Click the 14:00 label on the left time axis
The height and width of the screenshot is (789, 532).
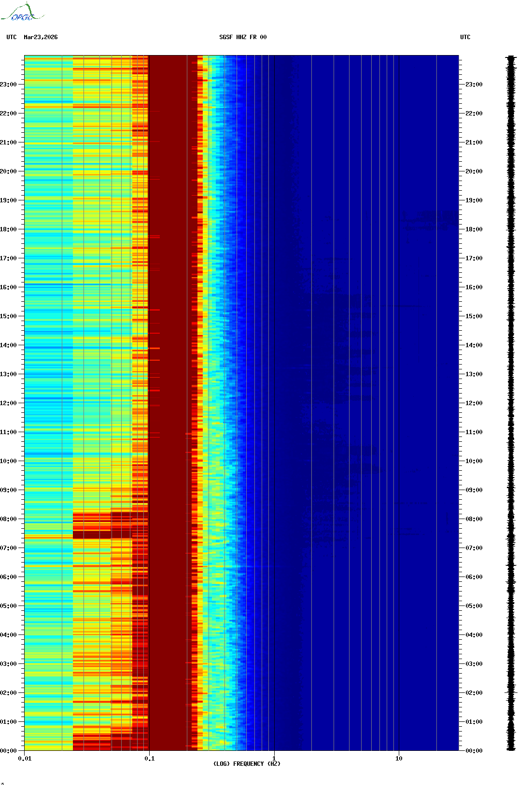pos(8,345)
